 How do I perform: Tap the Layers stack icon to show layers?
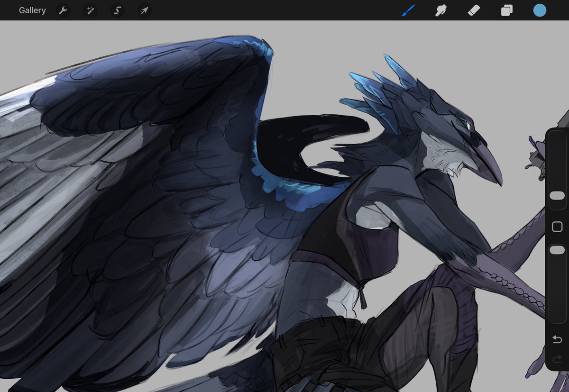[x=506, y=10]
